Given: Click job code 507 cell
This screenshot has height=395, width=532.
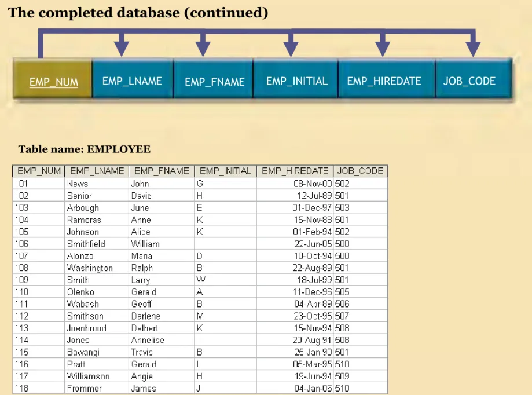Looking at the screenshot, I should point(360,316).
